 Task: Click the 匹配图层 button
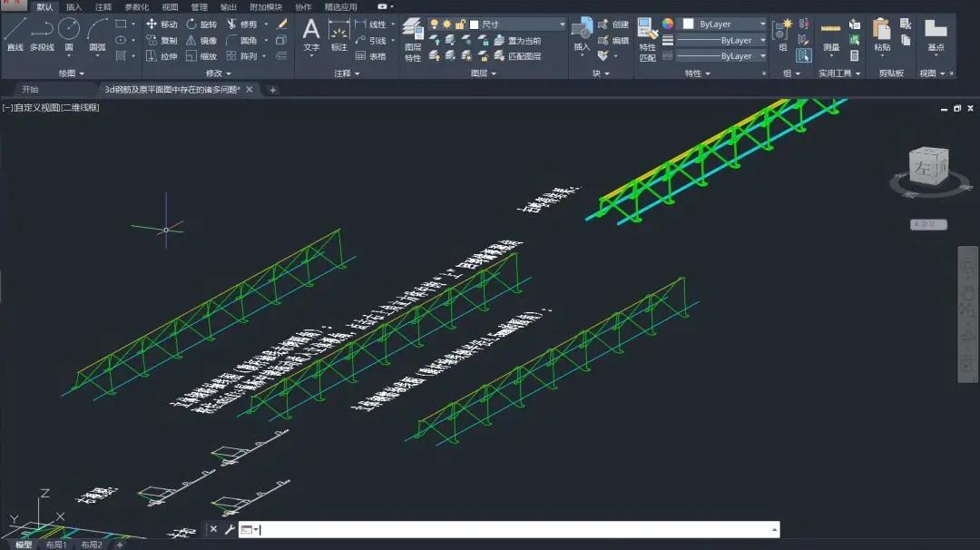pos(524,56)
